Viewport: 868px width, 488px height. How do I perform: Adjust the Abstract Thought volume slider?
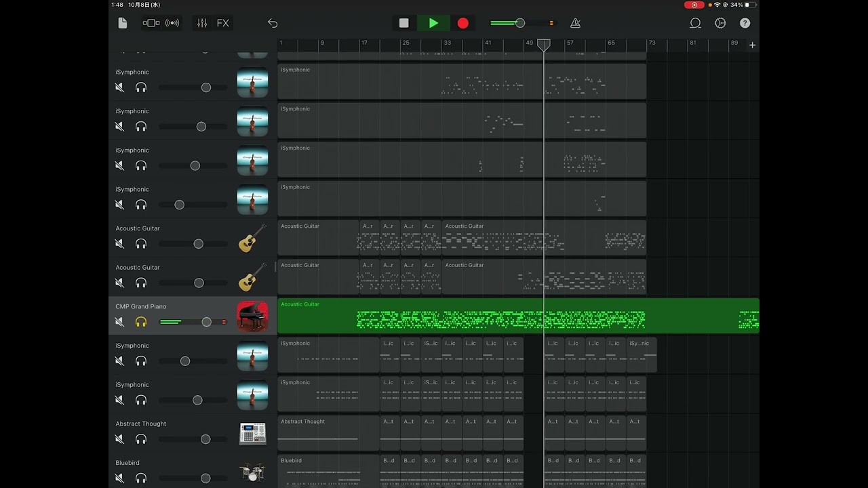(x=193, y=439)
